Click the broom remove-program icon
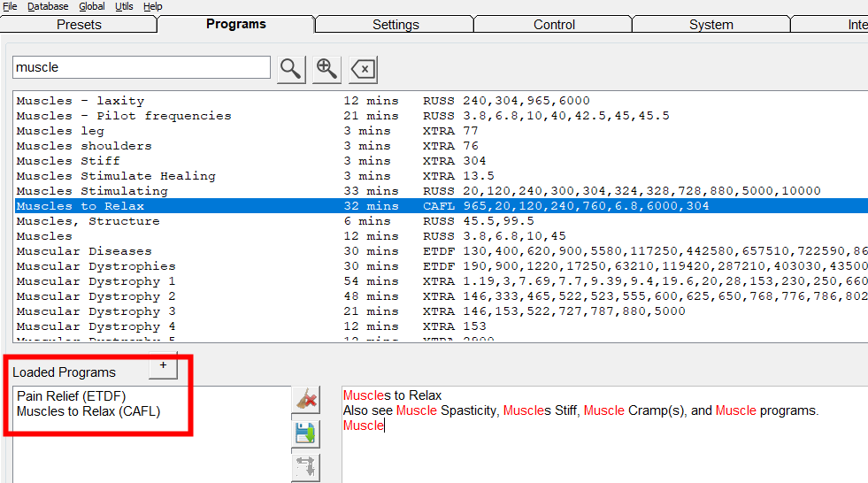 pyautogui.click(x=305, y=400)
